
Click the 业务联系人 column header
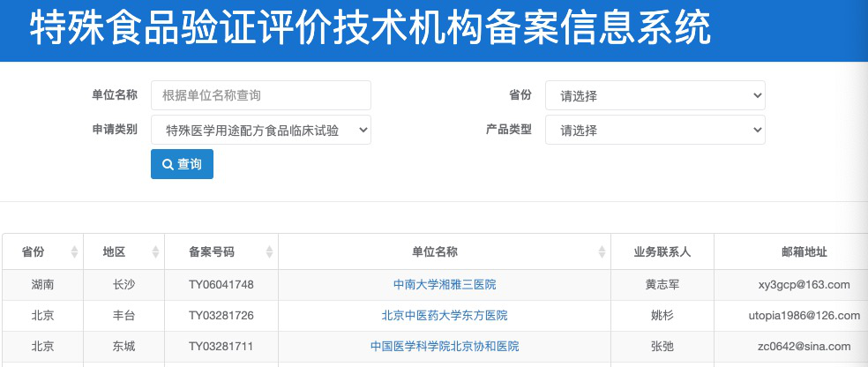click(x=662, y=252)
